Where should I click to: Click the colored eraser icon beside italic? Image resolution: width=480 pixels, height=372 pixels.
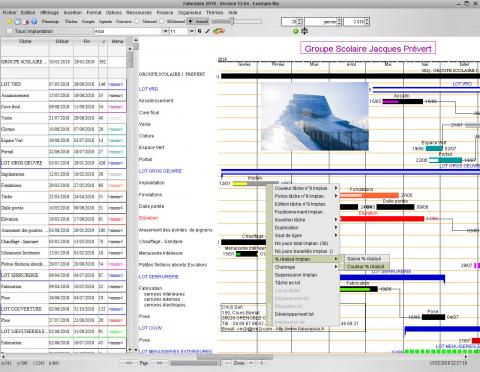219,31
